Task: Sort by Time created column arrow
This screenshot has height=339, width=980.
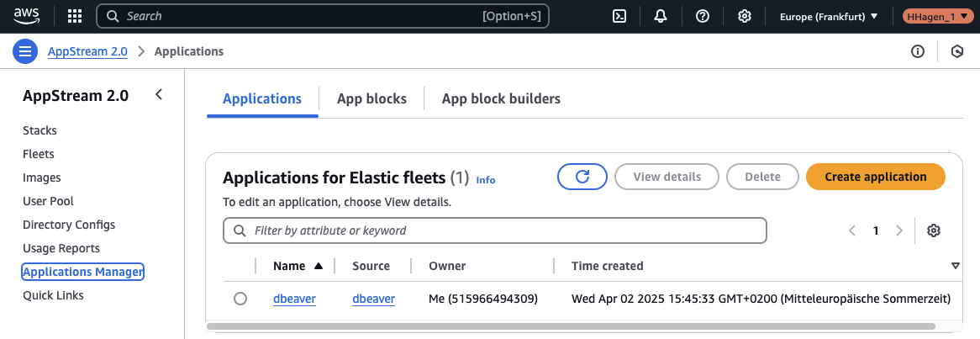Action: 955,266
